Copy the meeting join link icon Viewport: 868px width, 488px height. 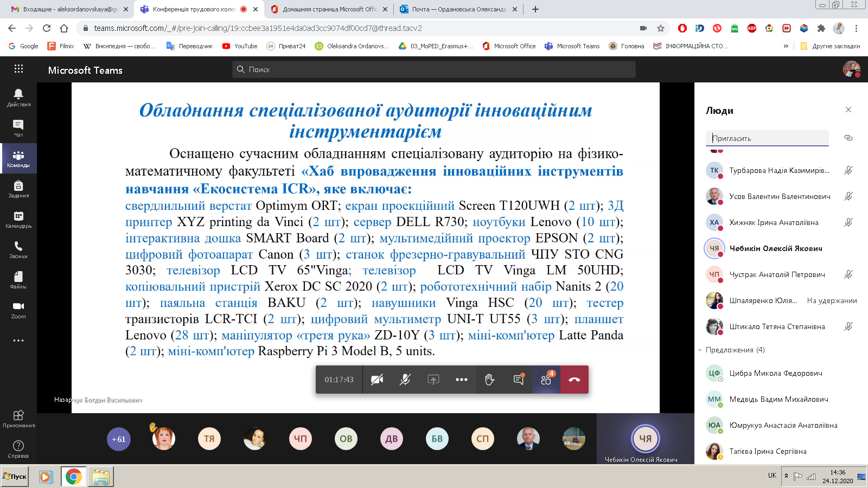(x=848, y=138)
